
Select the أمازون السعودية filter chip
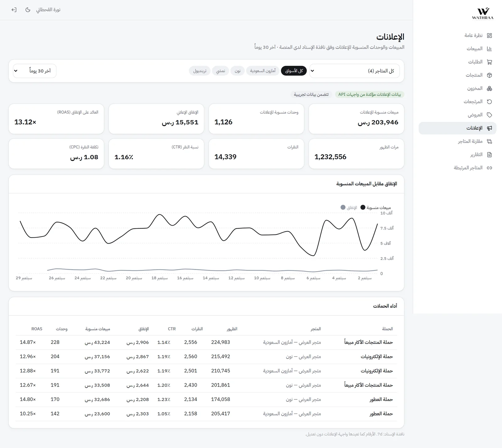click(x=263, y=71)
